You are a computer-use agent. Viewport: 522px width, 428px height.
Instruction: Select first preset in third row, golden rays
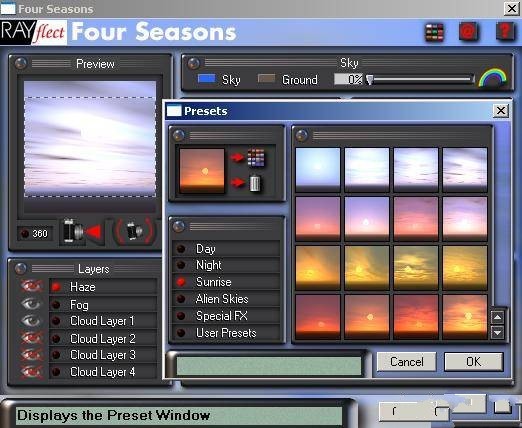click(318, 268)
